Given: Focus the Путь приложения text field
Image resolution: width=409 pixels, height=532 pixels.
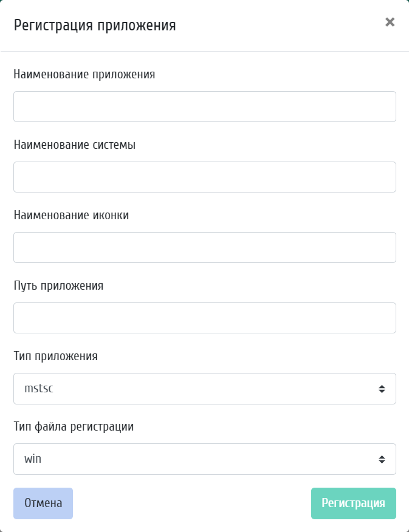Looking at the screenshot, I should [204, 318].
